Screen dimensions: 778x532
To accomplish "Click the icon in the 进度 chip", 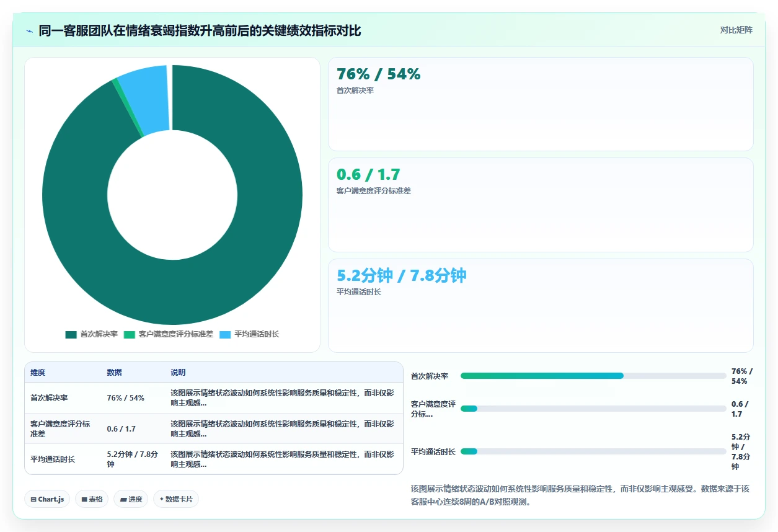I will coord(123,499).
